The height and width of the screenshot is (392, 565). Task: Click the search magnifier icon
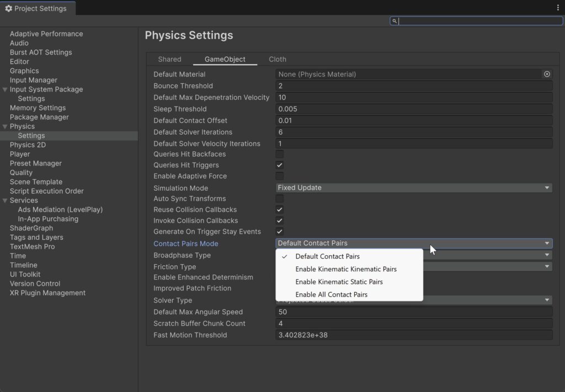395,21
